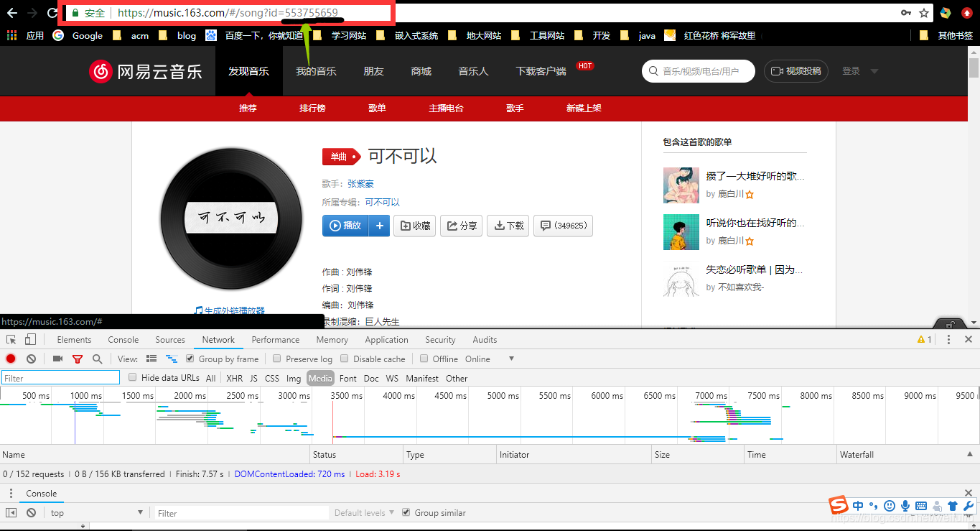Open the 歌手 sub-navigation item
Viewport: 980px width, 531px height.
515,108
